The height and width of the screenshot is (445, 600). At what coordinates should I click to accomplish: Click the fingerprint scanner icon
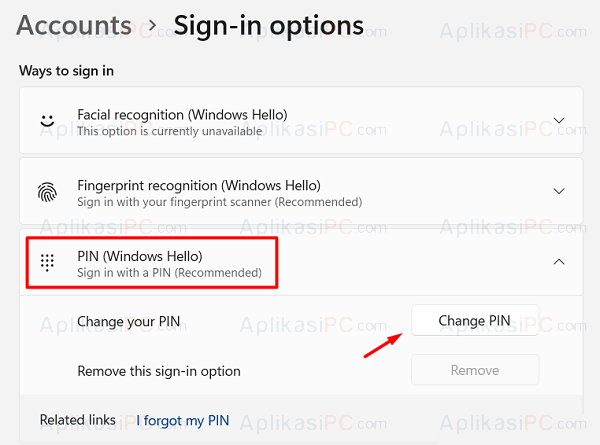(47, 192)
